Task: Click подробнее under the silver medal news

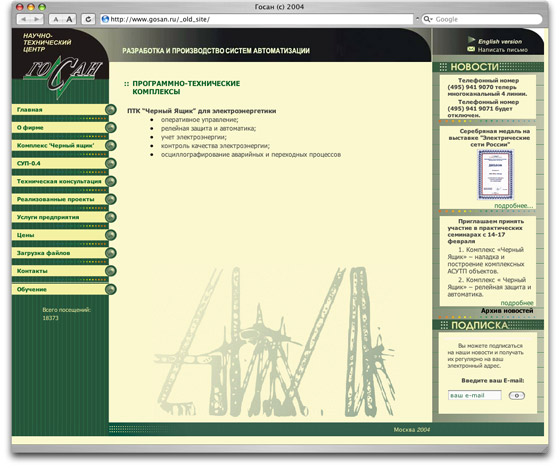Action: click(513, 205)
